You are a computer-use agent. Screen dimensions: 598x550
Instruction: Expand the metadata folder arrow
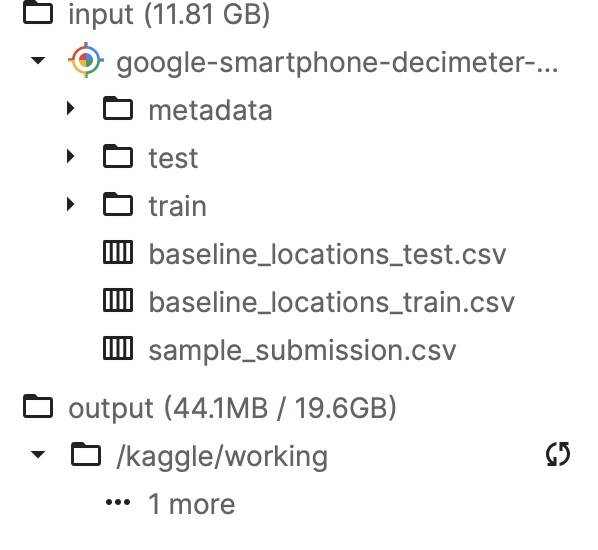(x=70, y=108)
